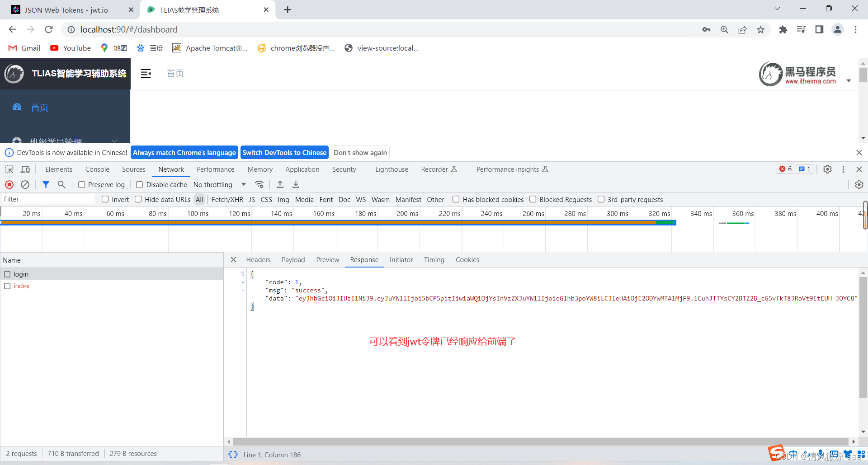This screenshot has width=868, height=465.
Task: Click the record network log button
Action: (x=9, y=184)
